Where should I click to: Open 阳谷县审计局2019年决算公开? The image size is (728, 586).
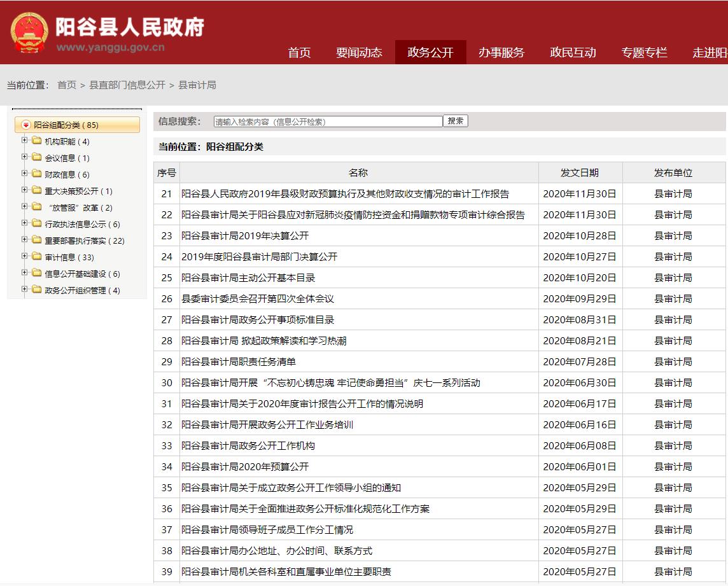[x=244, y=236]
